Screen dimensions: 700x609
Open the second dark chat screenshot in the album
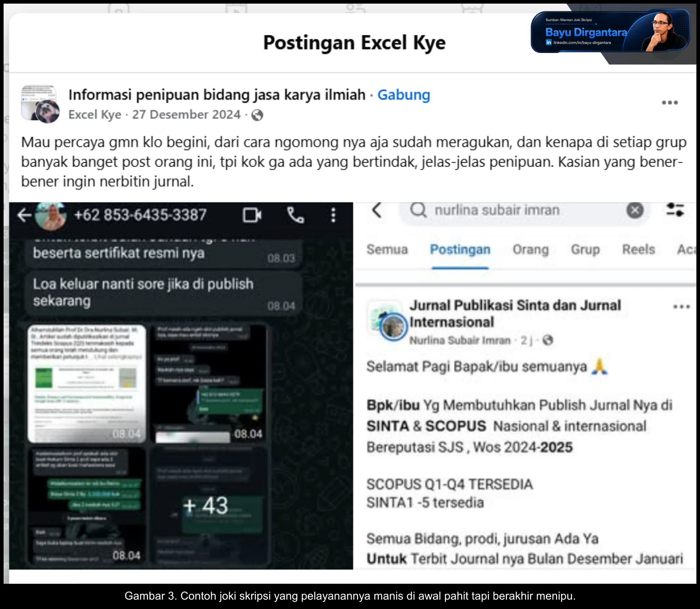(209, 384)
